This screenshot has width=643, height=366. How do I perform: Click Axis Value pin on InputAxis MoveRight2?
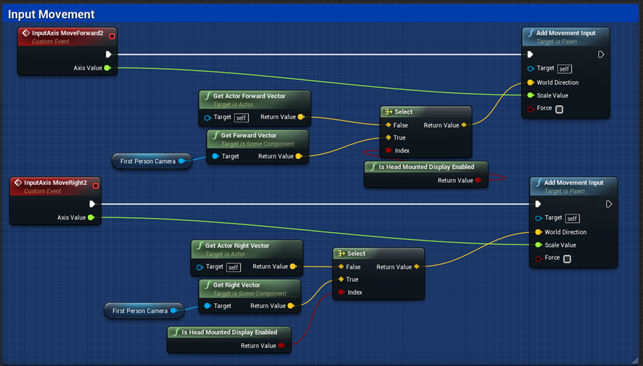tap(91, 218)
